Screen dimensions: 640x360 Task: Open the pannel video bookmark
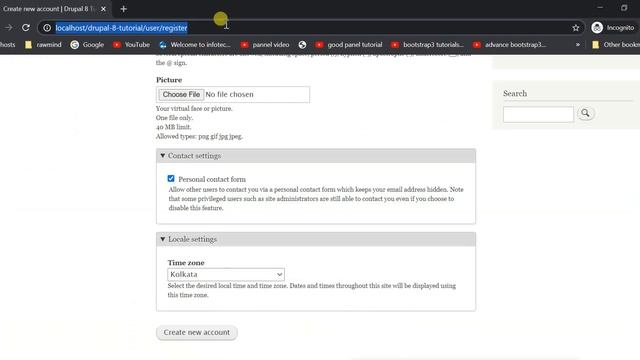click(x=265, y=44)
